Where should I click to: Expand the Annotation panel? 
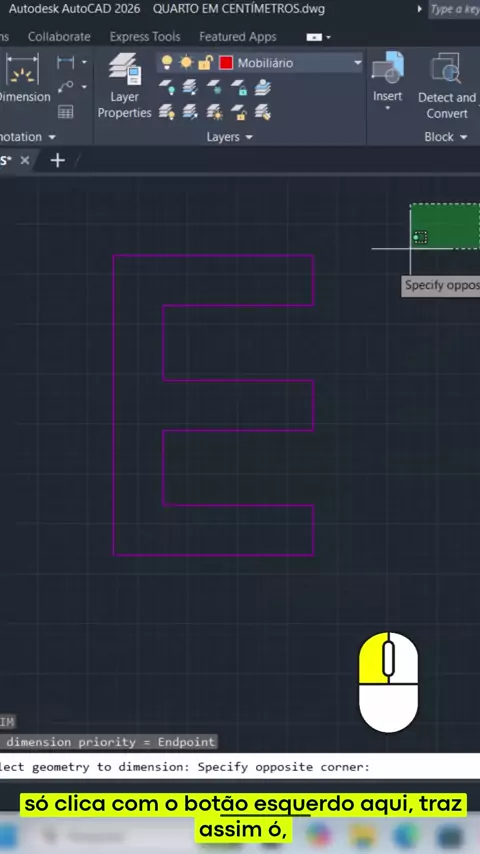[x=28, y=137]
